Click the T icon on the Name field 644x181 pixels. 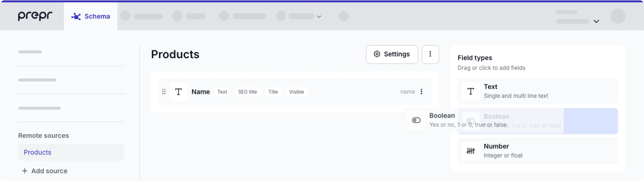click(x=178, y=92)
